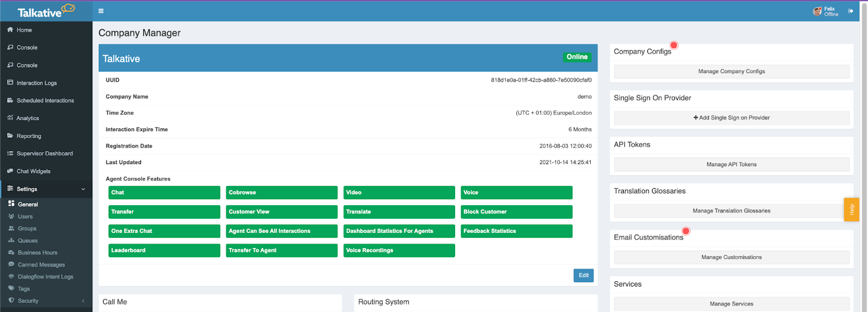Click the Talkative logo
This screenshot has width=868, height=312.
(x=46, y=11)
